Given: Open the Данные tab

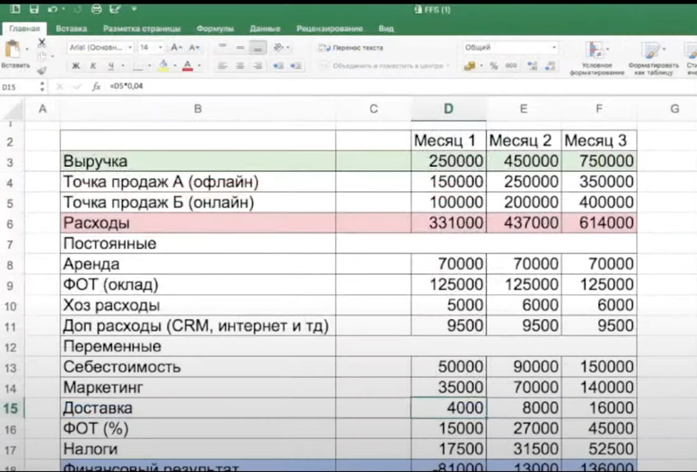Looking at the screenshot, I should (x=265, y=28).
